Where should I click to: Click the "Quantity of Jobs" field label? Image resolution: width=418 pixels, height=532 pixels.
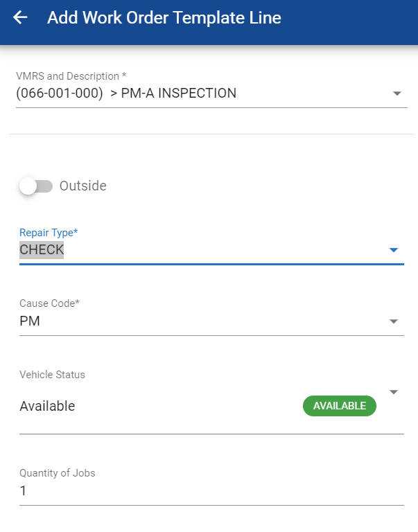click(57, 473)
